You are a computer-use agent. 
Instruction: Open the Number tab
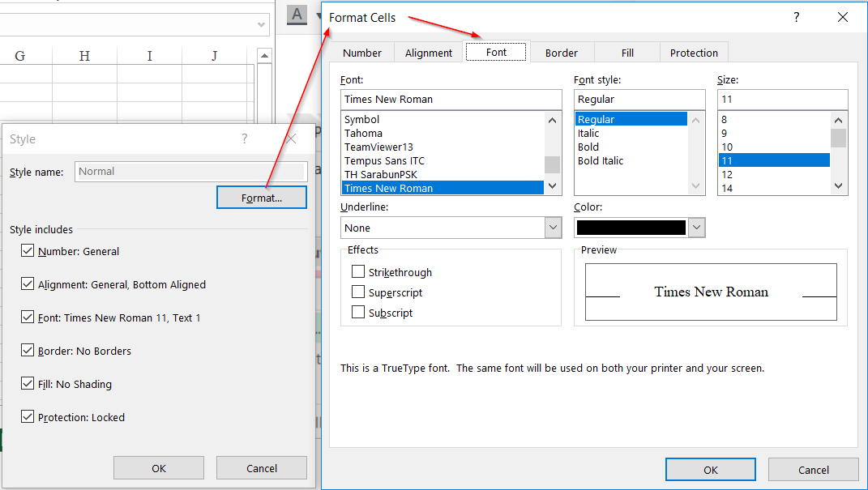(x=362, y=53)
